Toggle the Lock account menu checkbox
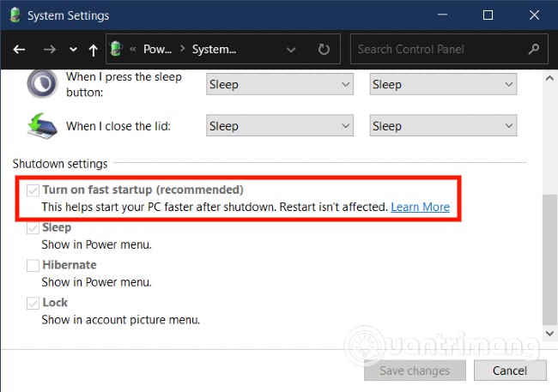Viewport: 558px width, 392px height. tap(33, 304)
